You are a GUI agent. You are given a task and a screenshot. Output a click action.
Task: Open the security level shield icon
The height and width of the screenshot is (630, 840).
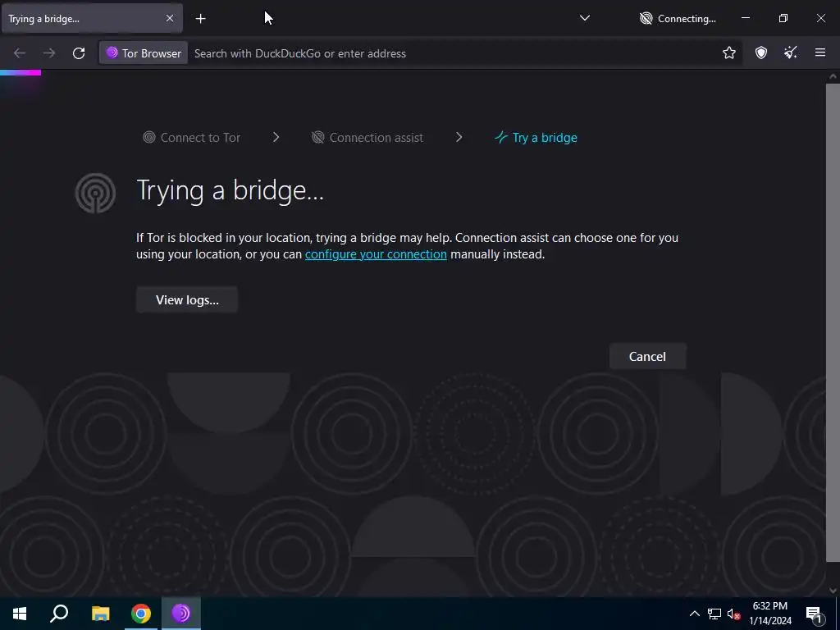[x=760, y=52]
